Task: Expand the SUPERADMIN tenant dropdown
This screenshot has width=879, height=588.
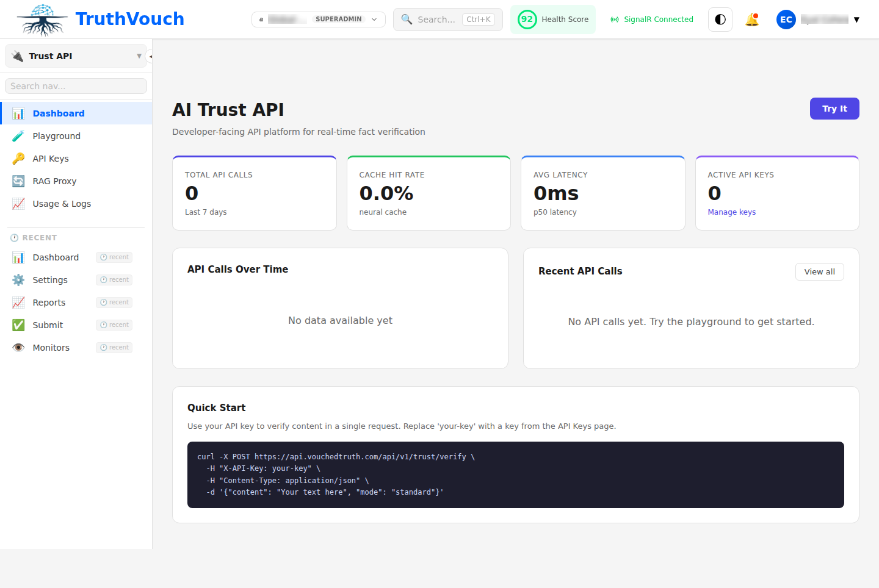Action: (x=318, y=19)
